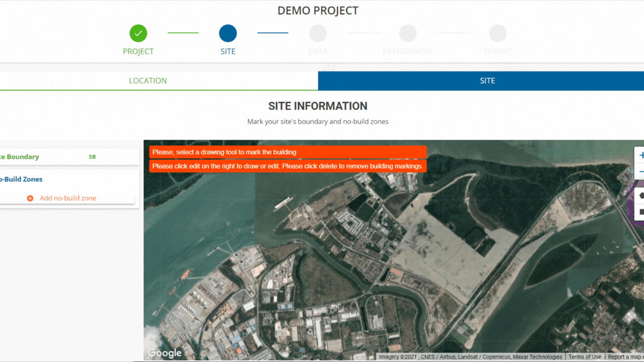Zoom out on the map
The height and width of the screenshot is (362, 644).
[x=640, y=172]
